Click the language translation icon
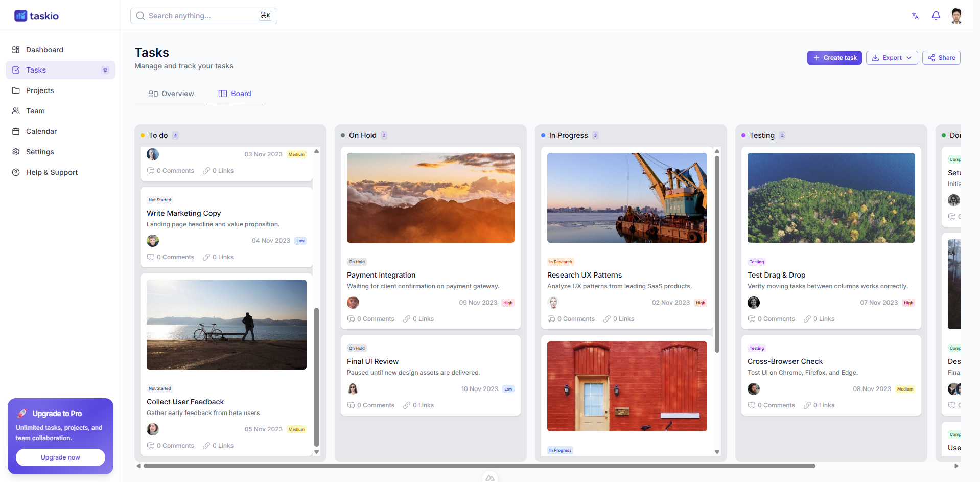 pyautogui.click(x=914, y=16)
